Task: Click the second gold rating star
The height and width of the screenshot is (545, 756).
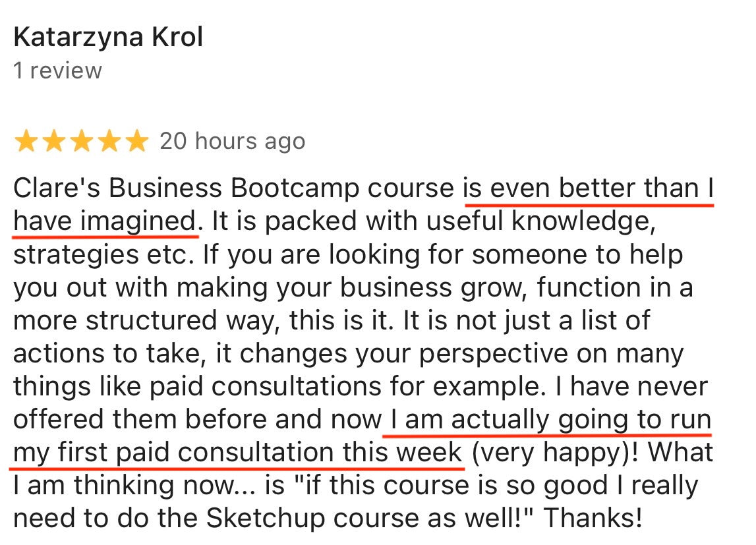Action: (x=55, y=141)
